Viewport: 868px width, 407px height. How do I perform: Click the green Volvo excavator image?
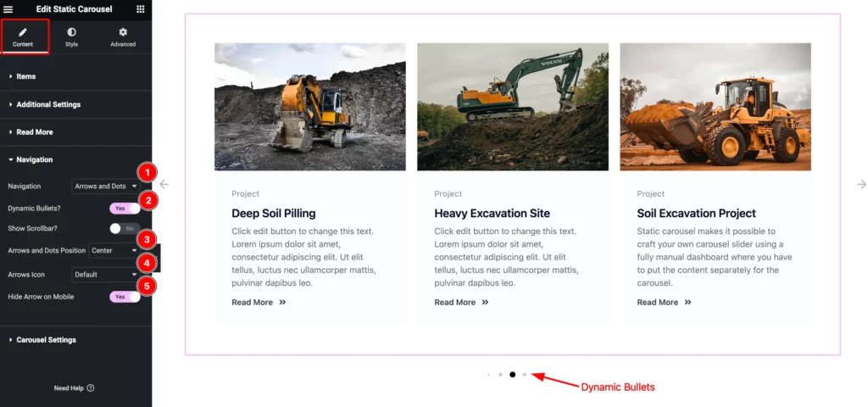(513, 107)
